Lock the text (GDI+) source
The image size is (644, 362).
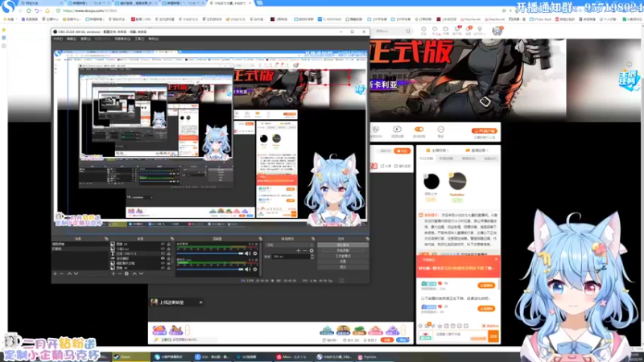point(168,253)
